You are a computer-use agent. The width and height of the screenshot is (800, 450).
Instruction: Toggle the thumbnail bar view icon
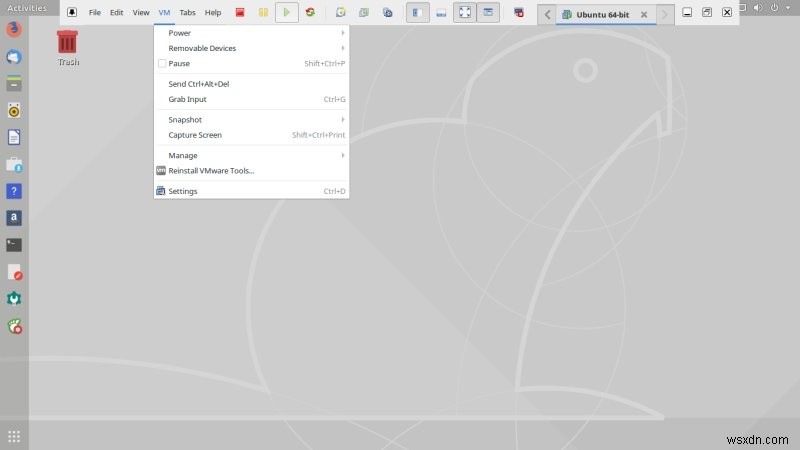point(441,12)
